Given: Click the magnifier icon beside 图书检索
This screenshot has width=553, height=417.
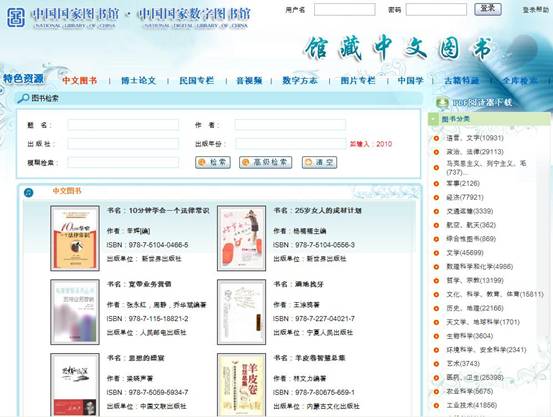Looking at the screenshot, I should (x=23, y=98).
